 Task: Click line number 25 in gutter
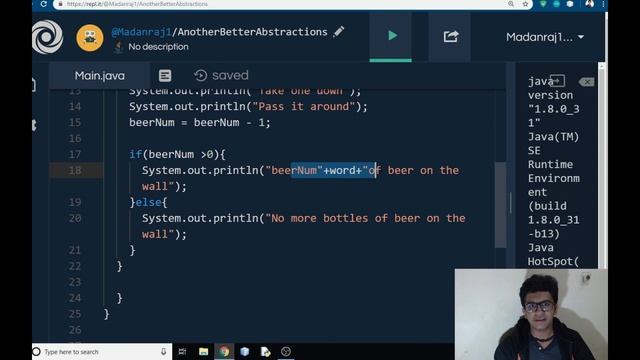75,314
